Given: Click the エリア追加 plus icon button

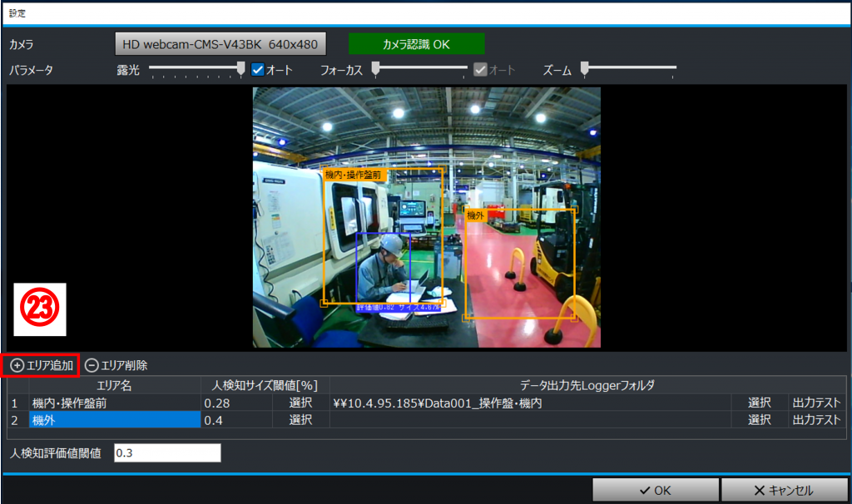Looking at the screenshot, I should [x=42, y=365].
